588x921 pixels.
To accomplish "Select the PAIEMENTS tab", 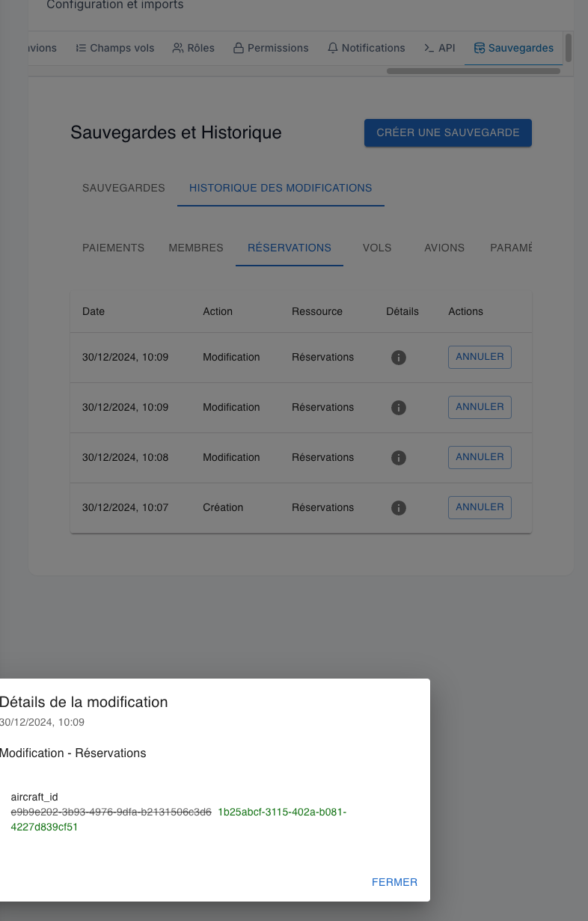I will 113,248.
